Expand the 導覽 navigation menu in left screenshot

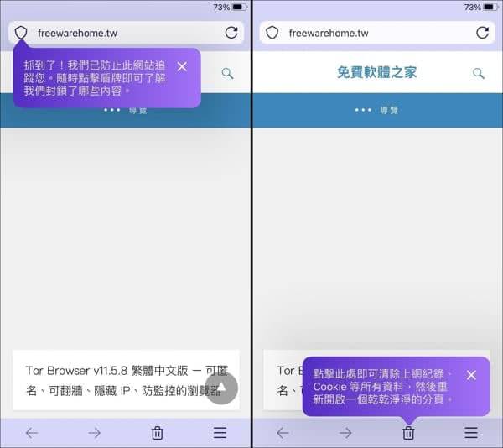tap(126, 111)
